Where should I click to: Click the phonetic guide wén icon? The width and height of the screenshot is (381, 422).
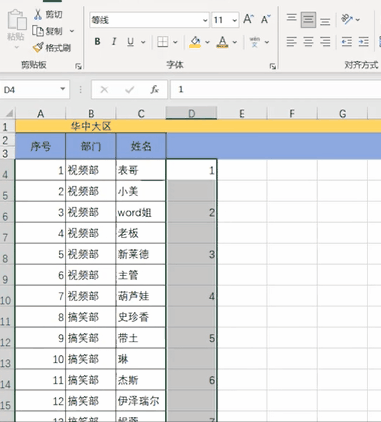point(255,42)
